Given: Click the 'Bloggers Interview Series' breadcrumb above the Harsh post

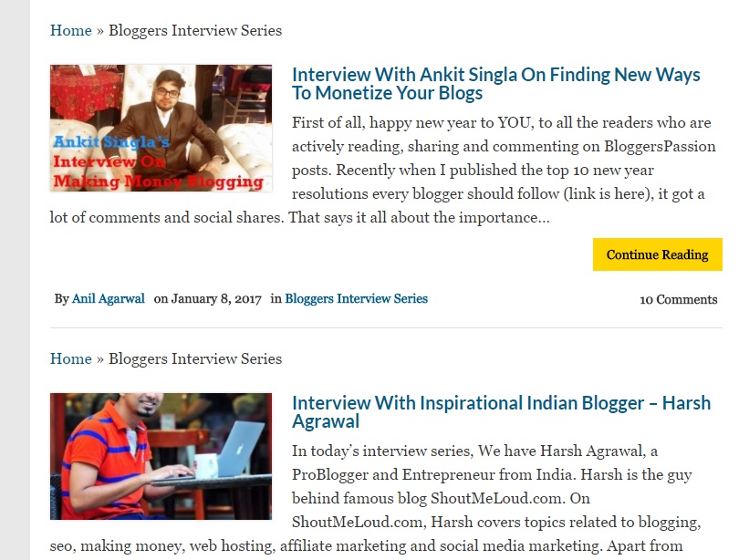Looking at the screenshot, I should (x=195, y=358).
